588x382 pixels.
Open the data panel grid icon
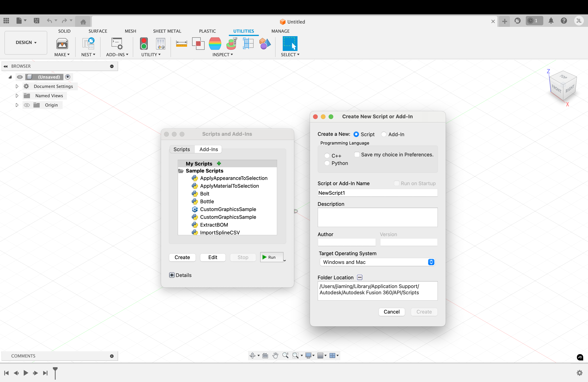point(6,21)
